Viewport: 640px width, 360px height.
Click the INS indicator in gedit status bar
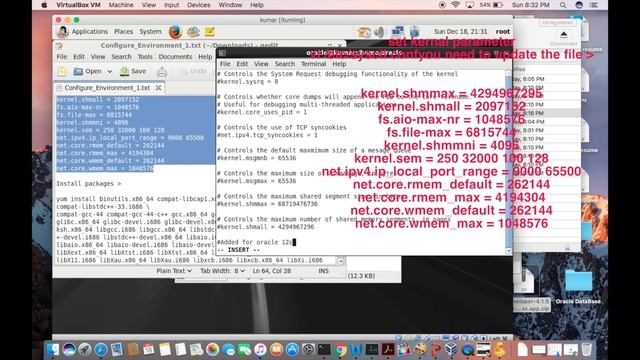click(323, 271)
